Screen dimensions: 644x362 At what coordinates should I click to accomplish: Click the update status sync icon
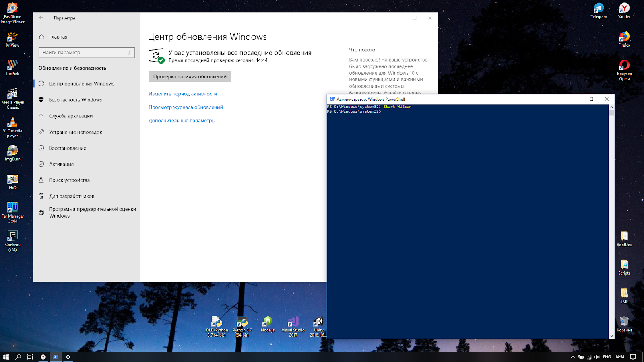(156, 56)
